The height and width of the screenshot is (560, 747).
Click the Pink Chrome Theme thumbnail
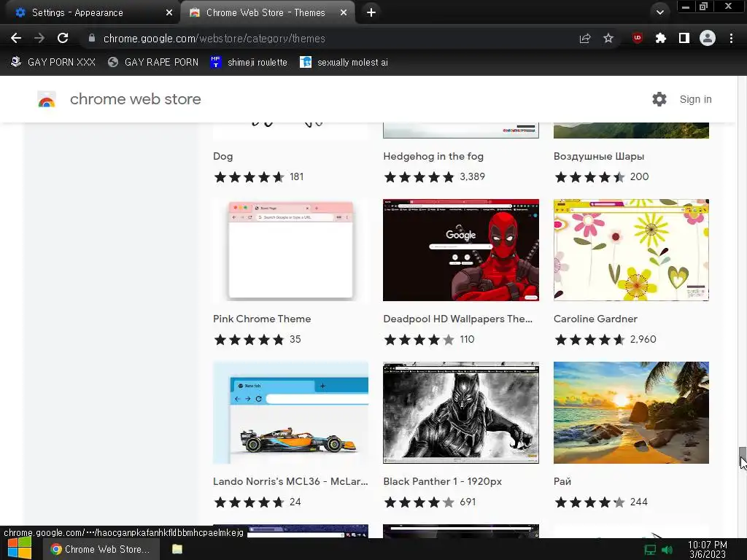tap(290, 250)
